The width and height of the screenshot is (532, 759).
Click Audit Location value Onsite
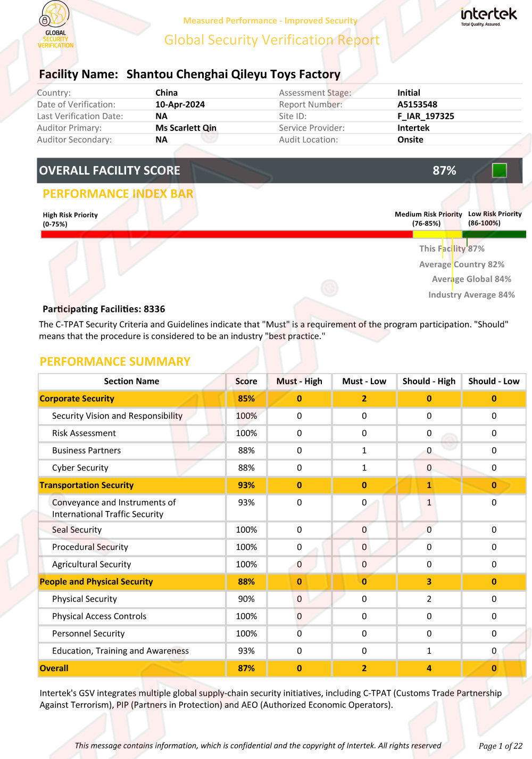click(410, 139)
